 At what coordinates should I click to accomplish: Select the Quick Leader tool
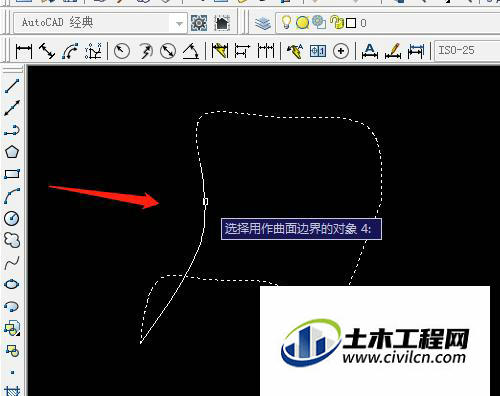pos(295,51)
